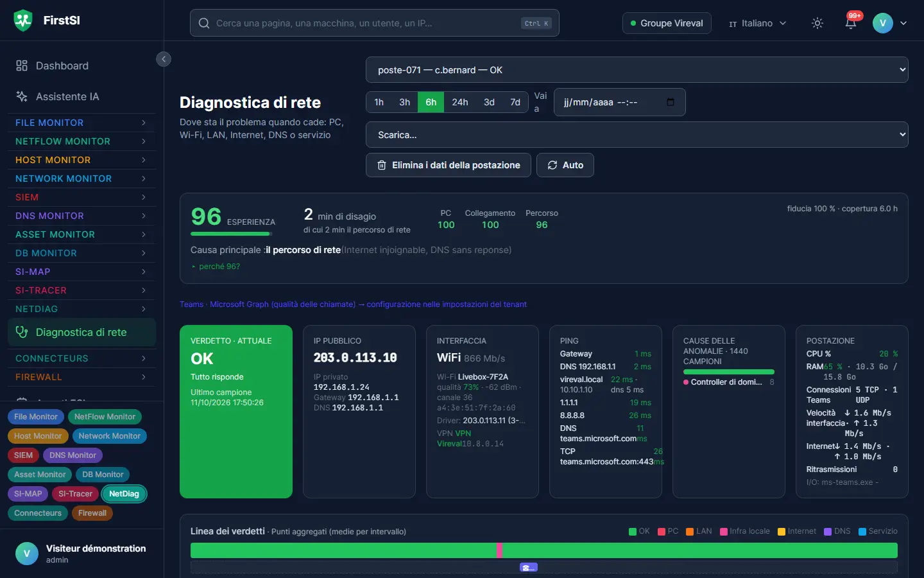Expand the NETFLOW MONITOR section
924x578 pixels.
coord(81,141)
